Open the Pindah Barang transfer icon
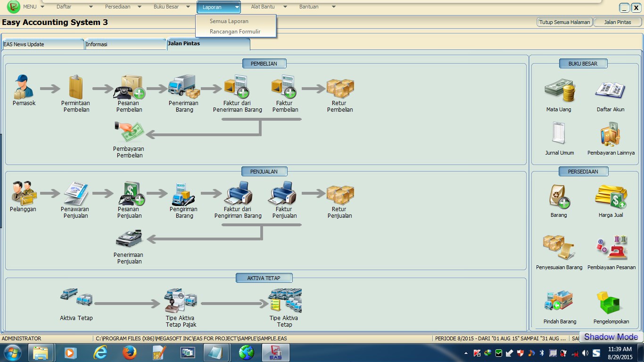Viewport: 644px width, 362px height. pyautogui.click(x=559, y=301)
